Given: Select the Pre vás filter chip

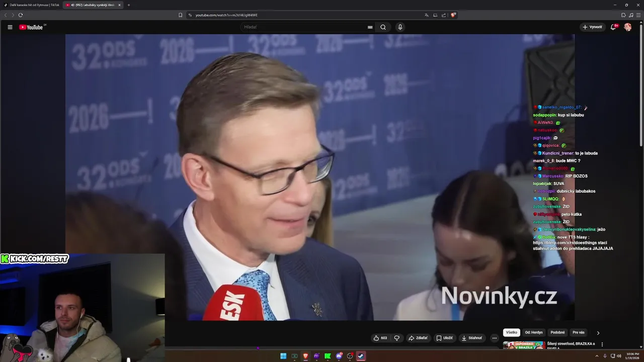Looking at the screenshot, I should [579, 332].
